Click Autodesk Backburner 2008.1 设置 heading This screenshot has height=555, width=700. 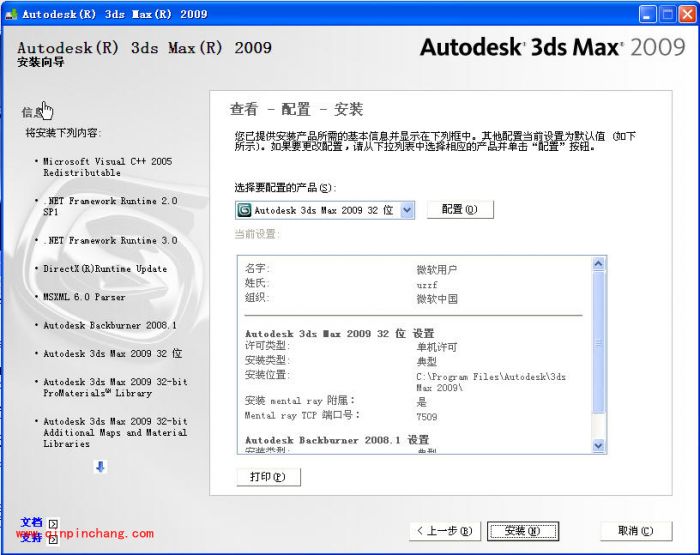pyautogui.click(x=337, y=440)
